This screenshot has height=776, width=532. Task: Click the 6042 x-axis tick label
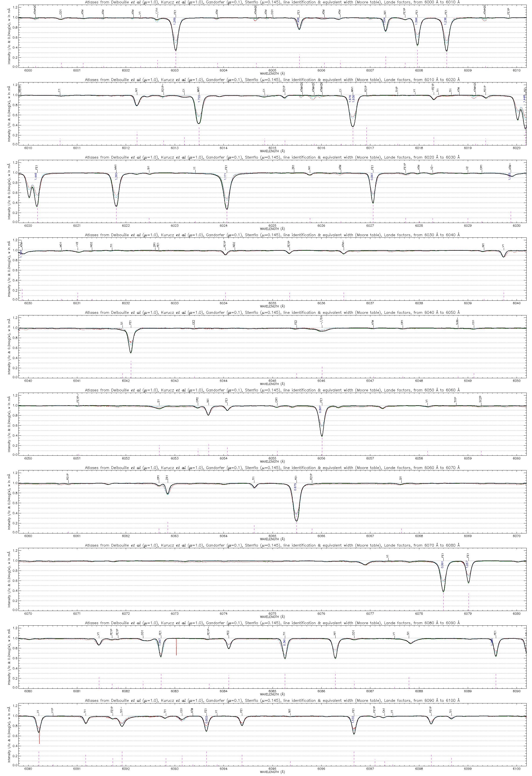coord(126,381)
